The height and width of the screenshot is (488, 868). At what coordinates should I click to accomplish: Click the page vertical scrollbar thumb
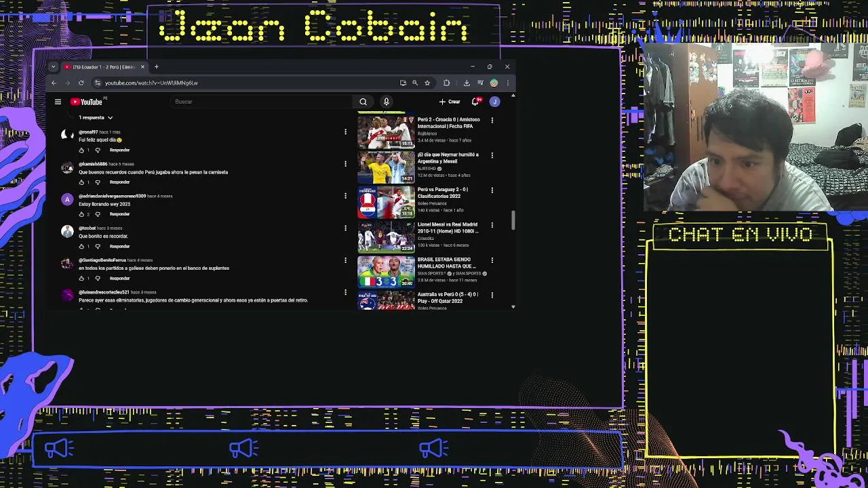point(513,220)
